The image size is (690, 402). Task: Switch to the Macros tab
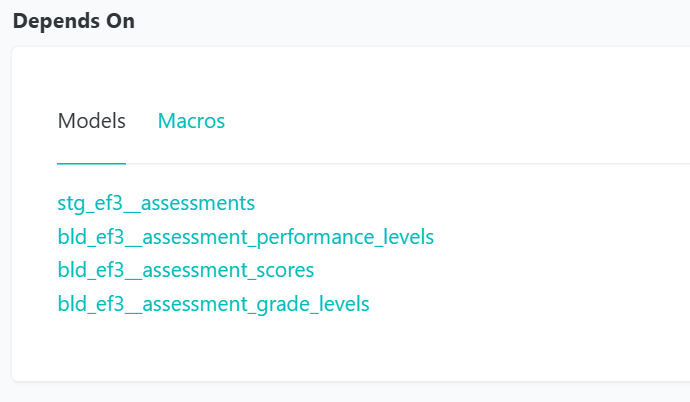pos(191,121)
